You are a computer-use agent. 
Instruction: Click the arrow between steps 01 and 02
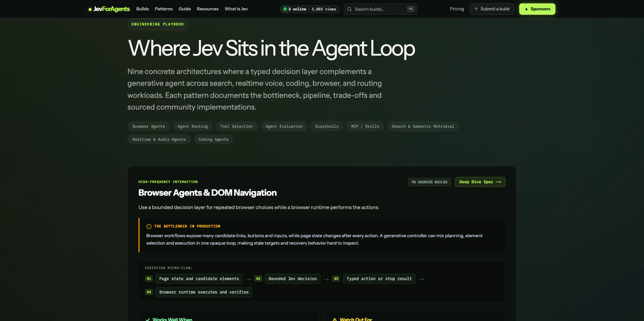[x=248, y=279]
